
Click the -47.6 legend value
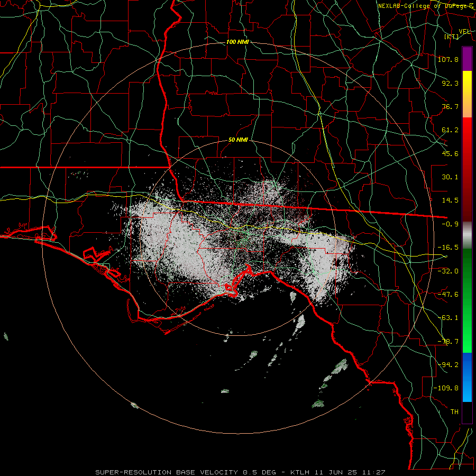tap(448, 295)
